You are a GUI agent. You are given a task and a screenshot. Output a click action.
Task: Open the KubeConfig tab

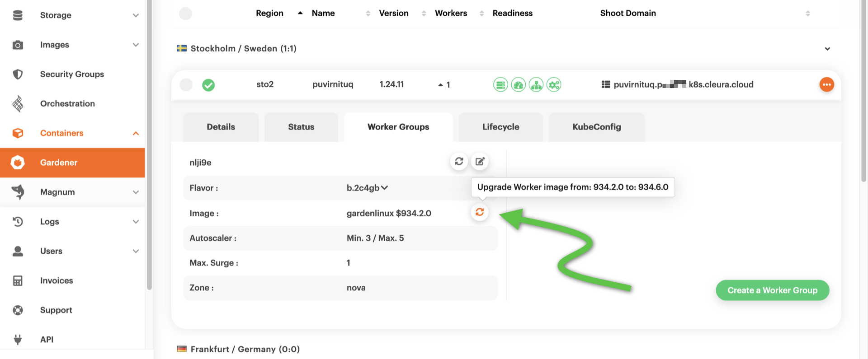pyautogui.click(x=596, y=127)
